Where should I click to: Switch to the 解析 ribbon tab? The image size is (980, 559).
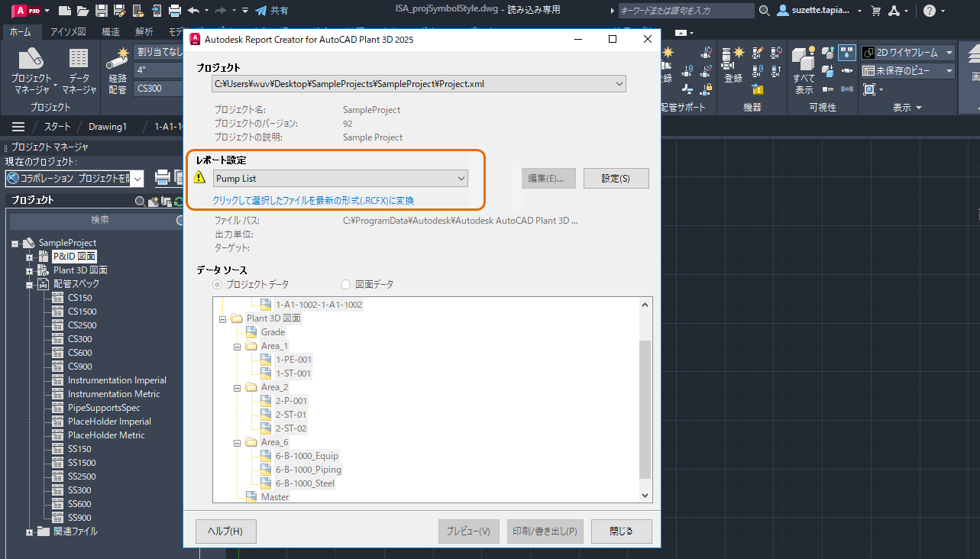(144, 31)
